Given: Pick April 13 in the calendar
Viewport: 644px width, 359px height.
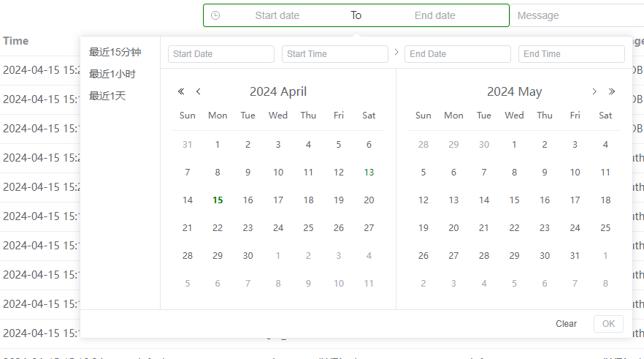Looking at the screenshot, I should click(369, 173).
